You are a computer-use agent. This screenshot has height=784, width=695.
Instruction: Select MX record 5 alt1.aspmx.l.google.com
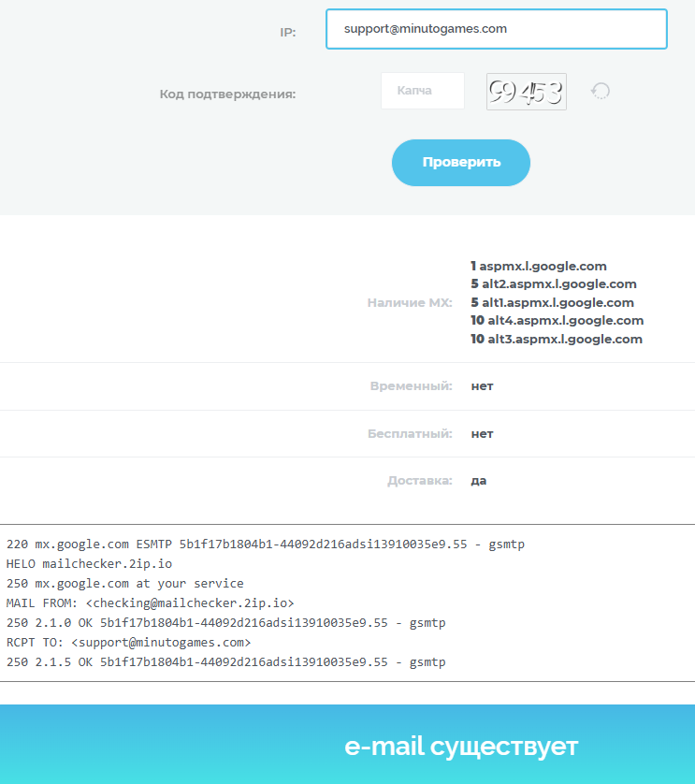552,302
